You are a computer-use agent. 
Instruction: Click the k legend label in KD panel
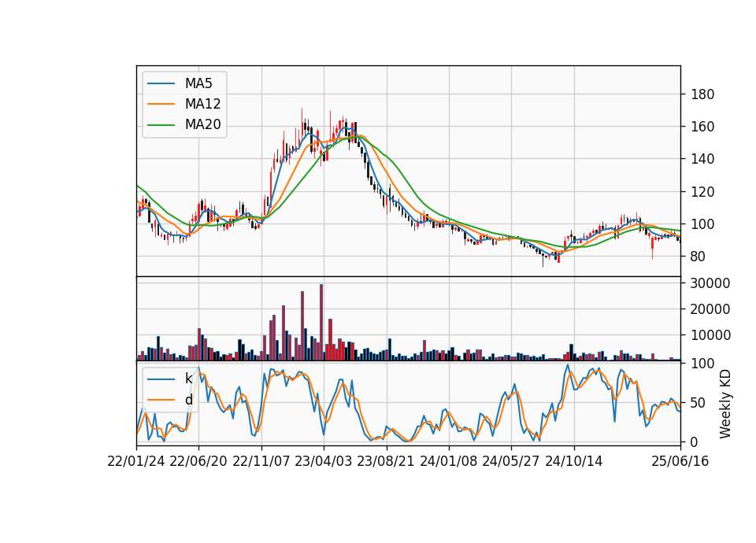[x=188, y=379]
